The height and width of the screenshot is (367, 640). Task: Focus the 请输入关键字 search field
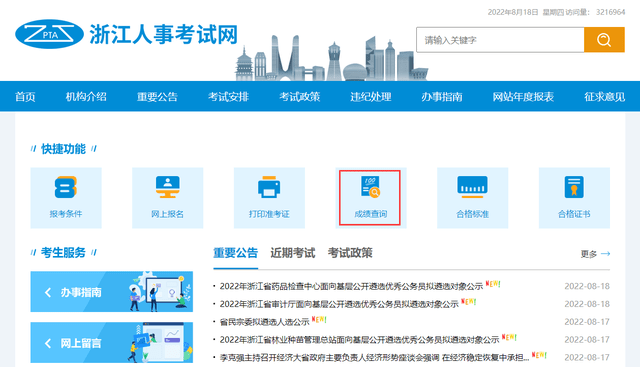[500, 40]
